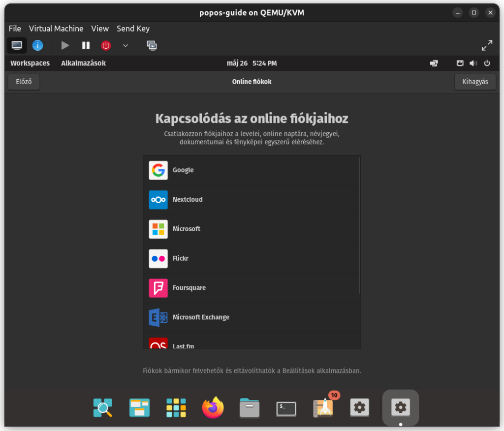Switch VM viewer to fullscreen
This screenshot has width=504, height=431.
click(487, 45)
